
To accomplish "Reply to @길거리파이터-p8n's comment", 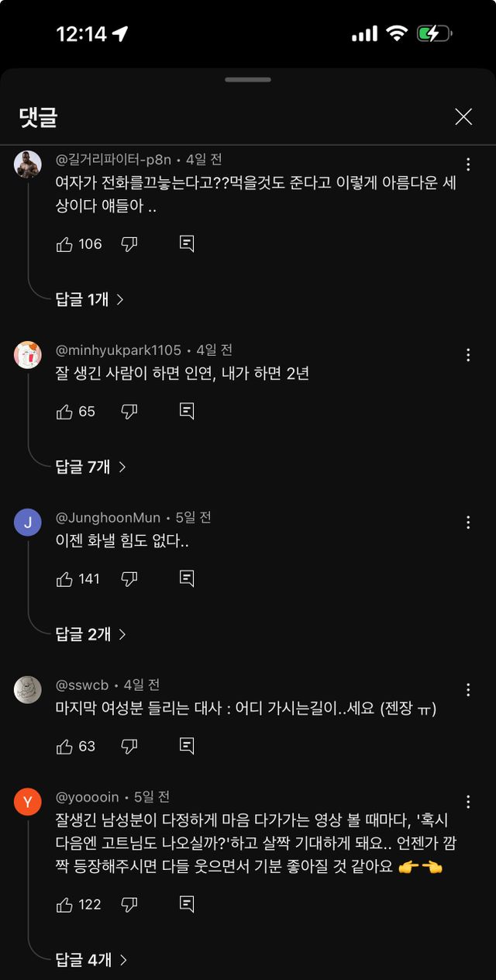I will 187,244.
